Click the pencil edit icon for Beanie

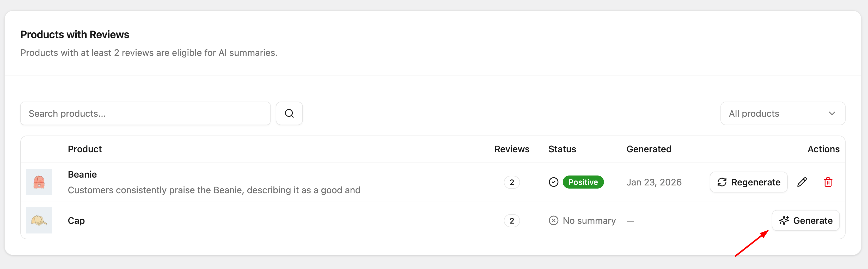point(802,182)
